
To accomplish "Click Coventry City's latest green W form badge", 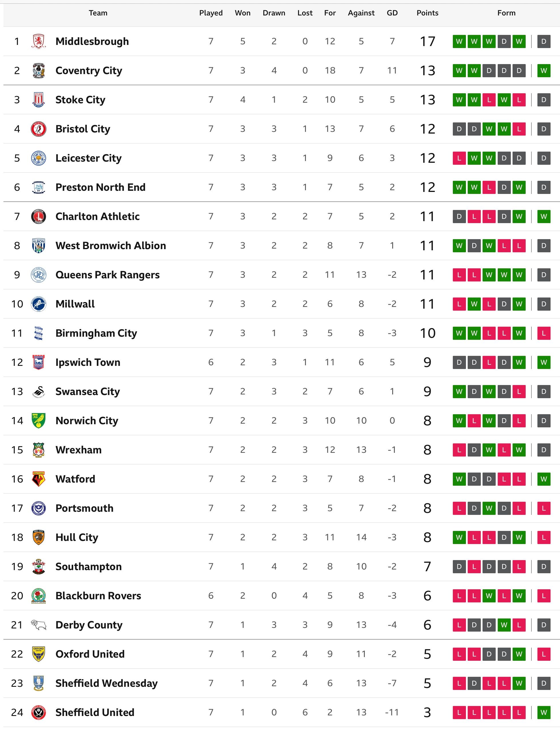I will point(544,70).
